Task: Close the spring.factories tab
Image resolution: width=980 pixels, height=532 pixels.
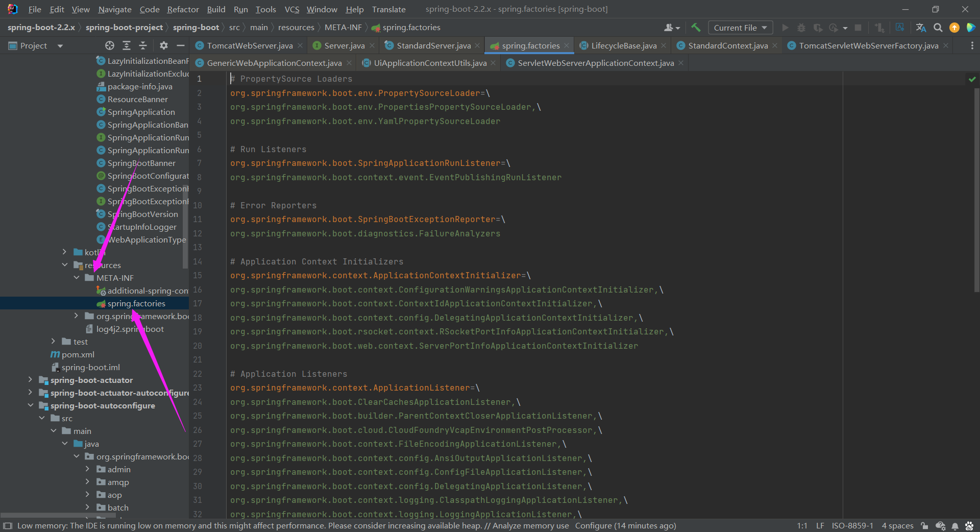Action: pos(567,45)
